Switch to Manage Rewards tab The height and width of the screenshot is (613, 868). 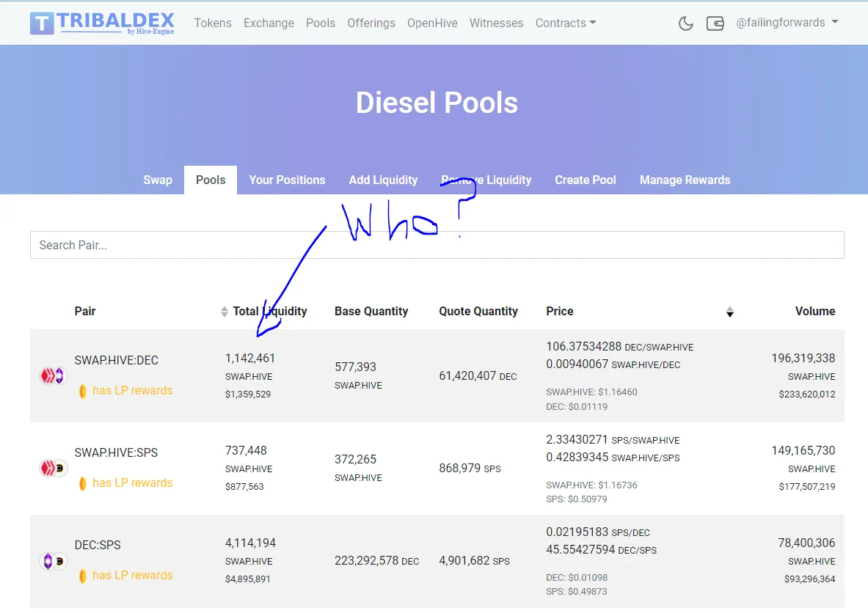pos(685,180)
